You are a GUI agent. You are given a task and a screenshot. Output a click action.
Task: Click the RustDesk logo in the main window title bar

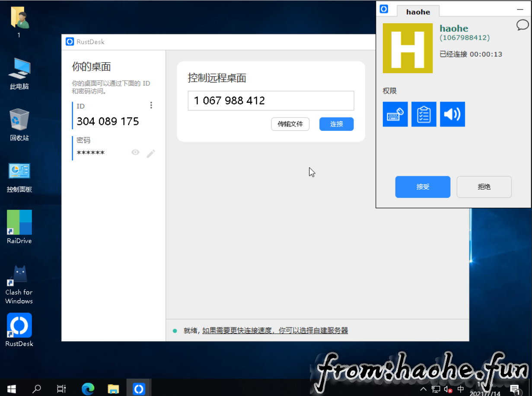pyautogui.click(x=70, y=42)
